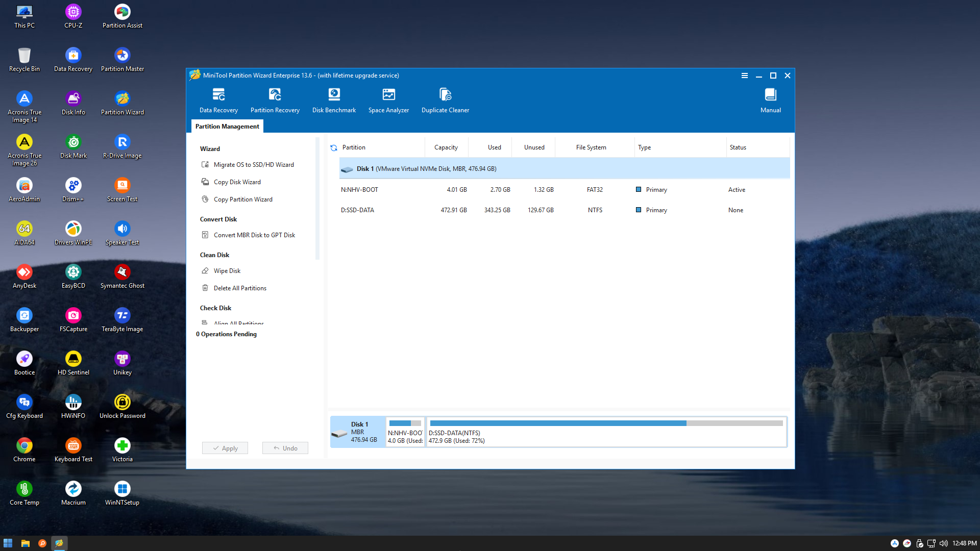
Task: Select Disk 1 row in partition list
Action: (x=565, y=169)
